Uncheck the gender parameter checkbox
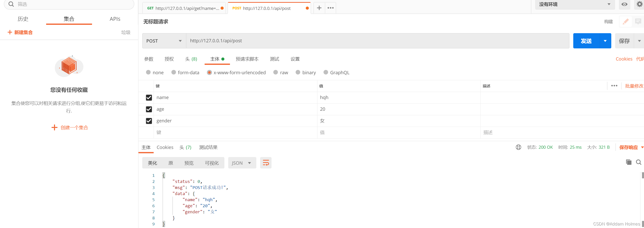This screenshot has width=644, height=228. point(149,121)
